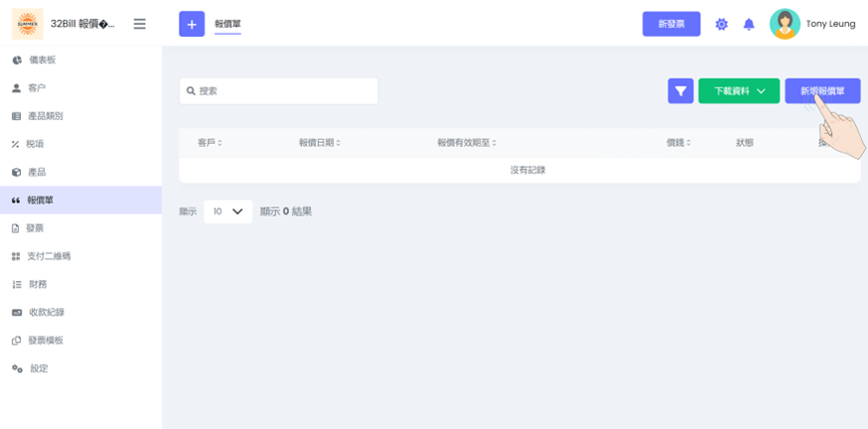868x429 pixels.
Task: Click the filter funnel button
Action: click(680, 90)
